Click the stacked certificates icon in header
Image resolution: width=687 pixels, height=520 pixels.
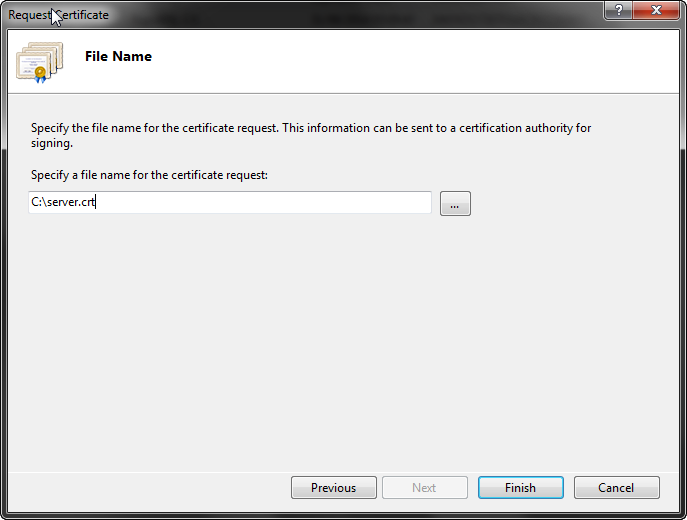(39, 62)
